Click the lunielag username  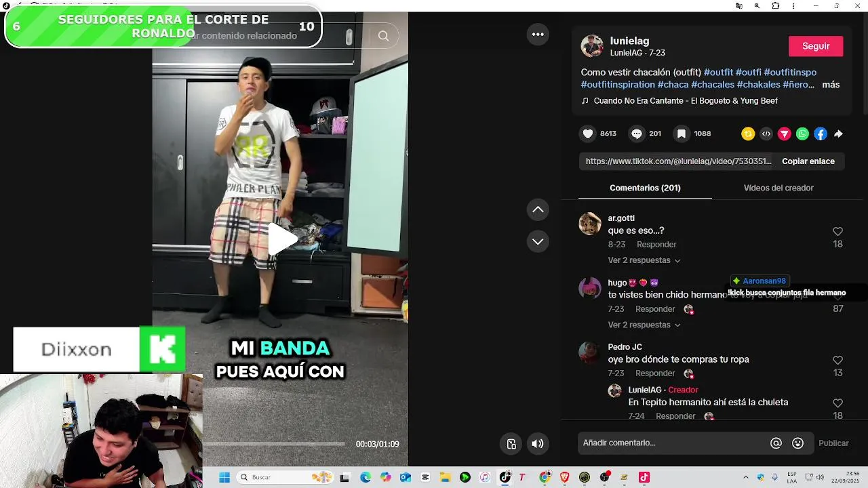click(x=629, y=41)
